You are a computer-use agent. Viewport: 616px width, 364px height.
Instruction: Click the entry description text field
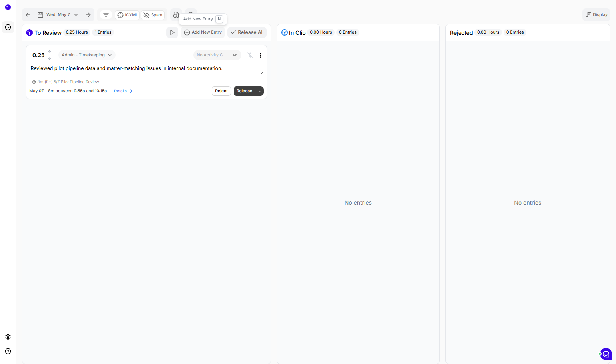point(146,69)
